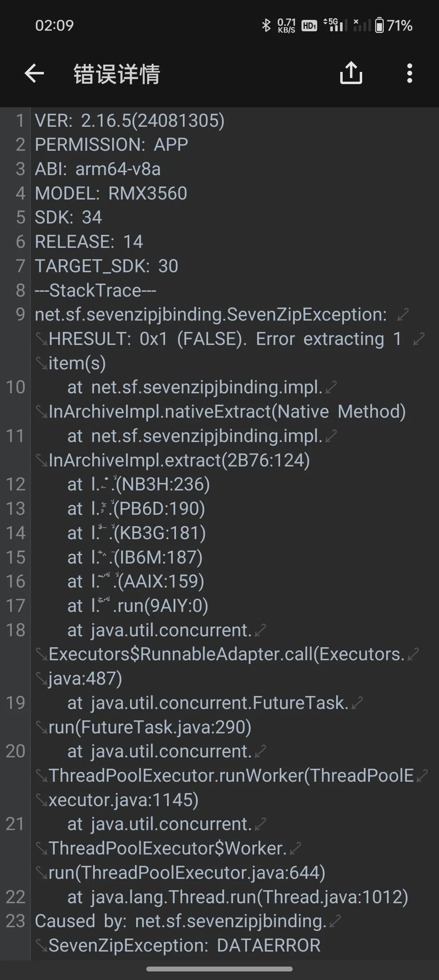Image resolution: width=439 pixels, height=980 pixels.
Task: Tap the HD1 status icon
Action: click(x=309, y=26)
